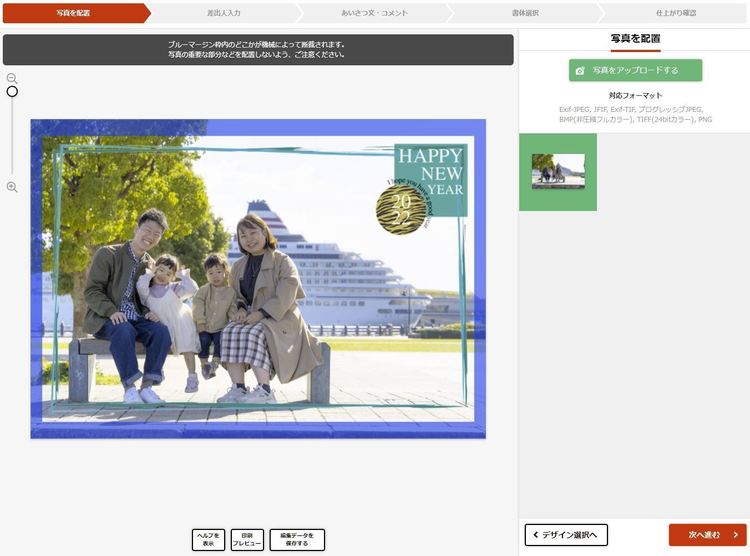This screenshot has height=556, width=750.
Task: Switch to あいさつ文・コメント step
Action: (372, 13)
